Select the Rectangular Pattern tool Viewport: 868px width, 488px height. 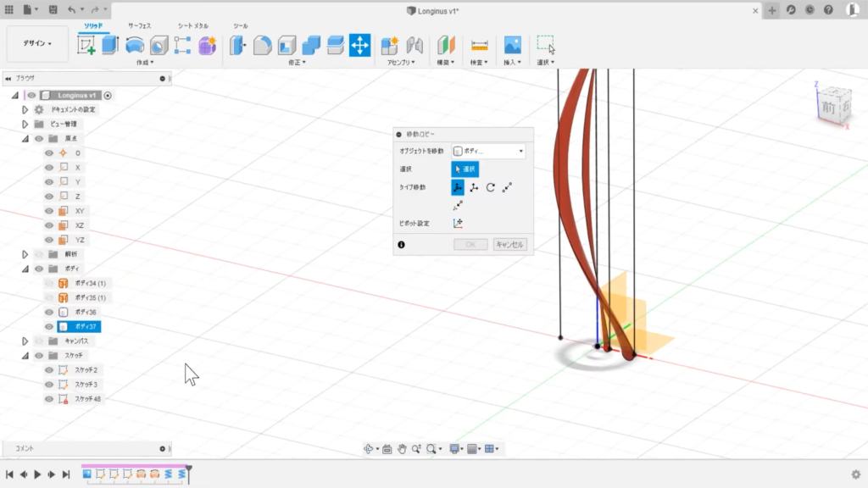pyautogui.click(x=183, y=46)
